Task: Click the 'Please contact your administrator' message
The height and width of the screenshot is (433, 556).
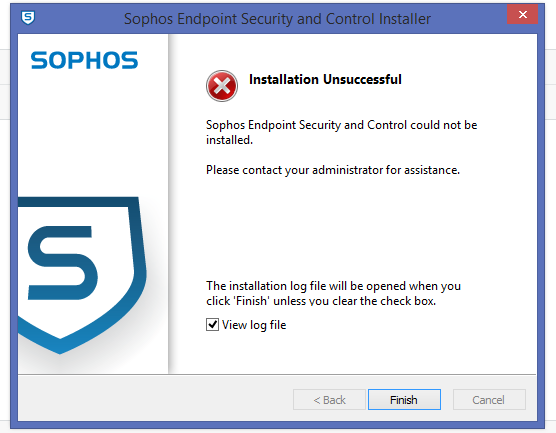Action: [x=333, y=170]
